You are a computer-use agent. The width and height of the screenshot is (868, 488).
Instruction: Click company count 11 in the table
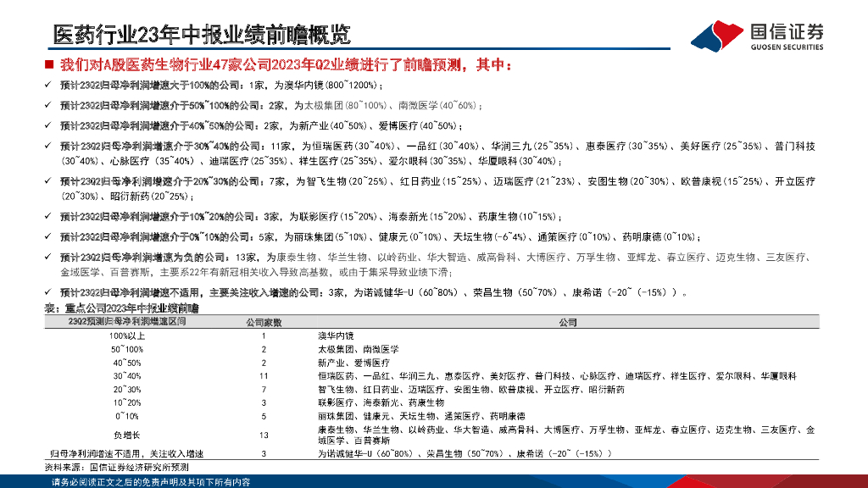(264, 376)
